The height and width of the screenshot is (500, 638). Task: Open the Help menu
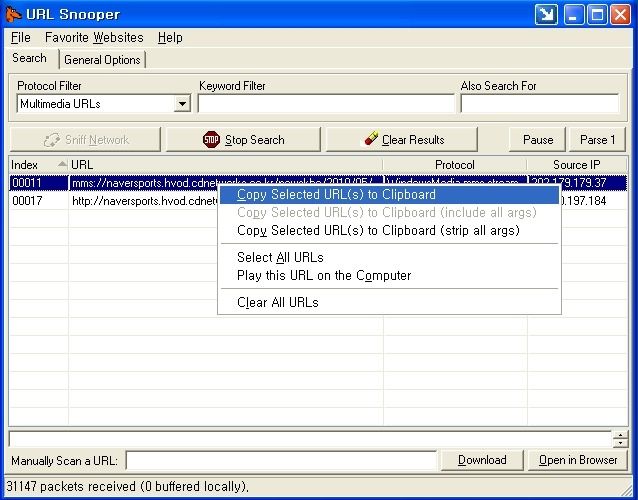click(170, 37)
